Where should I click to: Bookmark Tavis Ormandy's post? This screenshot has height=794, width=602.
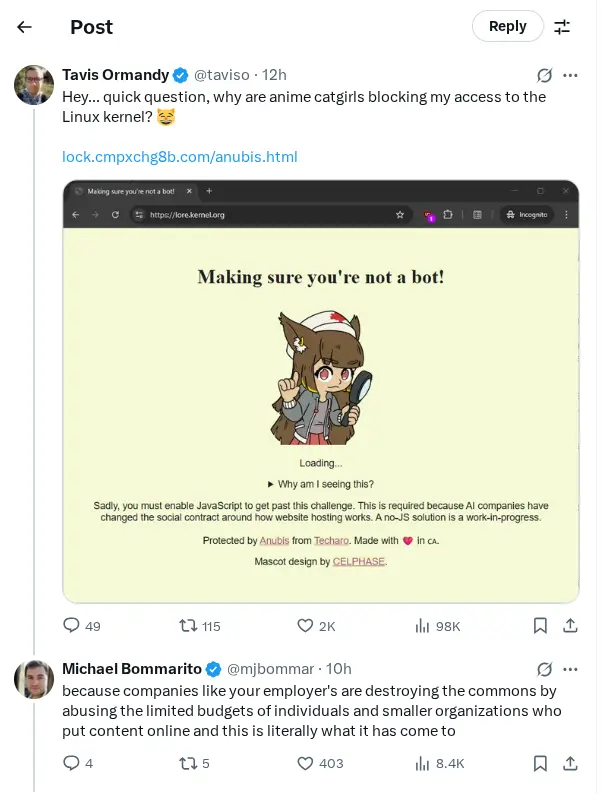(x=540, y=626)
